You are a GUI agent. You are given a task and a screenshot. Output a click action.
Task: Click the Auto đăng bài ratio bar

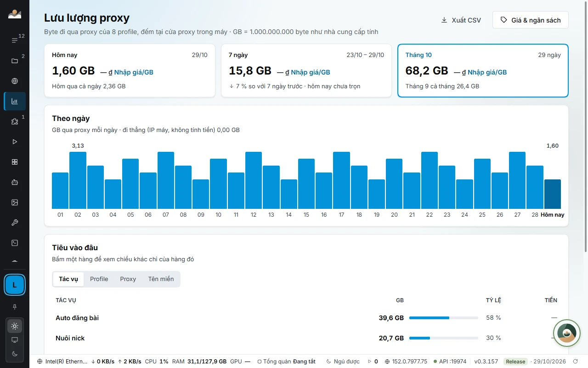[444, 318]
